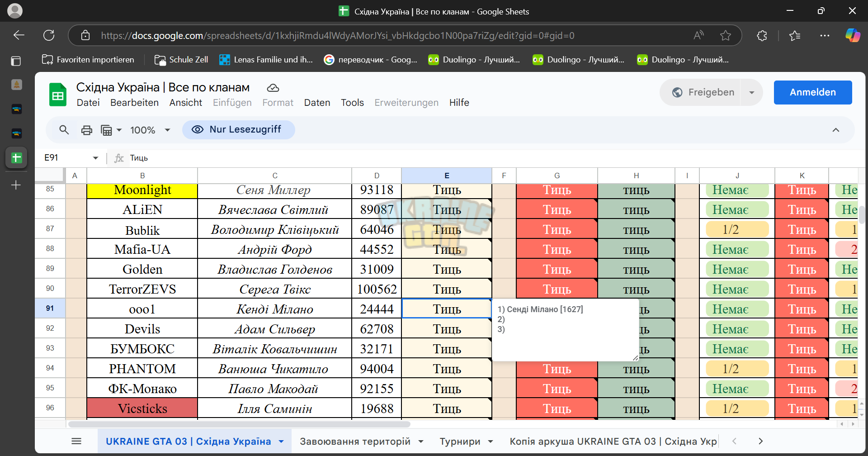
Task: Open Schule Zell bookmark folder
Action: 181,60
